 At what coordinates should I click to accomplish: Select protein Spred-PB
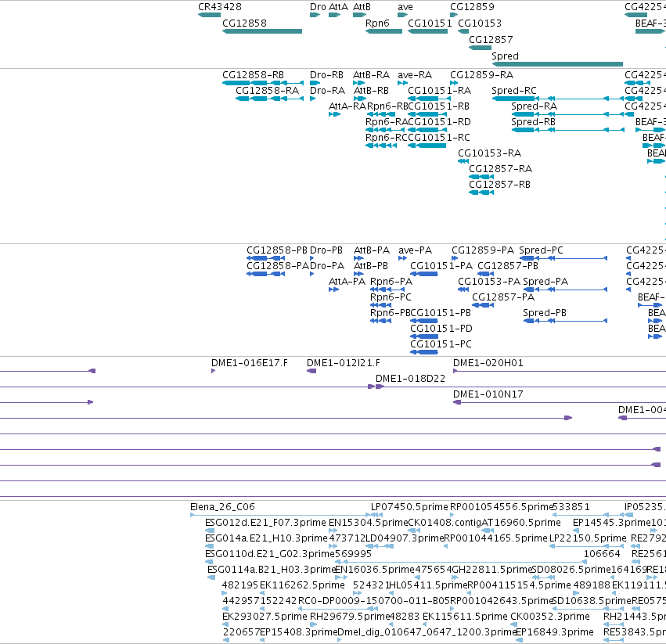tap(545, 313)
